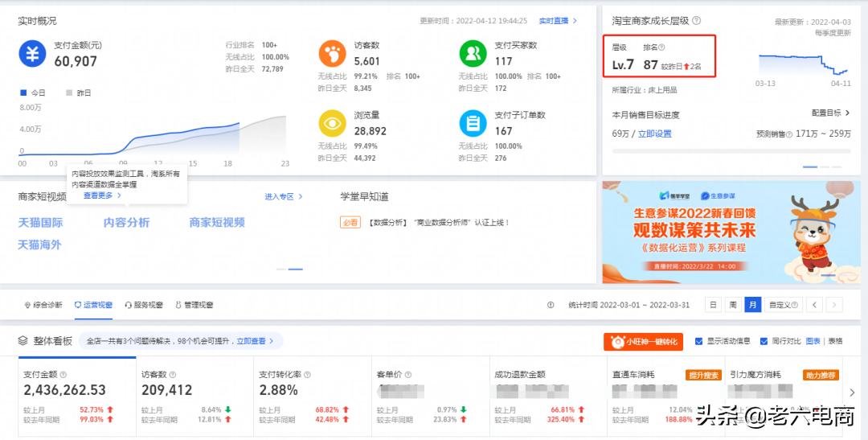The height and width of the screenshot is (440, 868).
Task: Click the 综合诊断 pin icon
Action: (27, 305)
